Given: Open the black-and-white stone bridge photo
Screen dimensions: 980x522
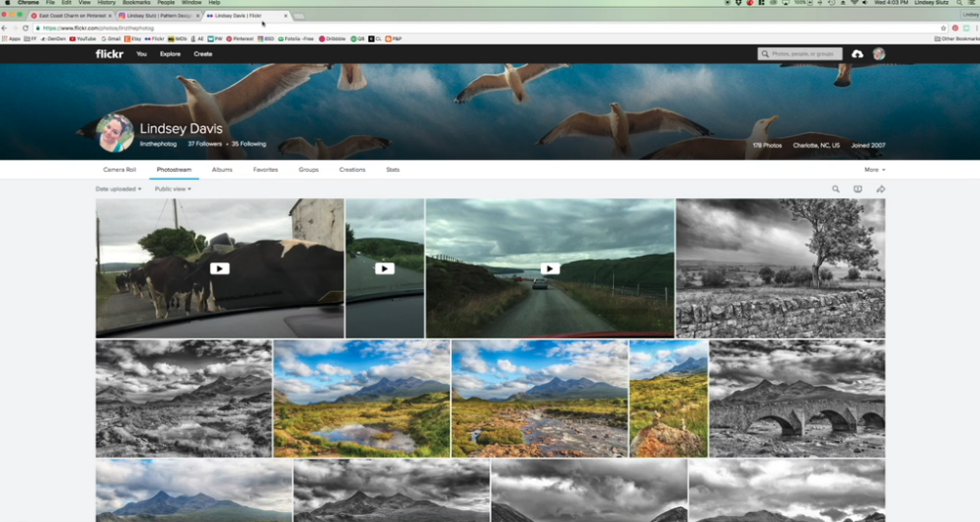Looking at the screenshot, I should tap(796, 399).
